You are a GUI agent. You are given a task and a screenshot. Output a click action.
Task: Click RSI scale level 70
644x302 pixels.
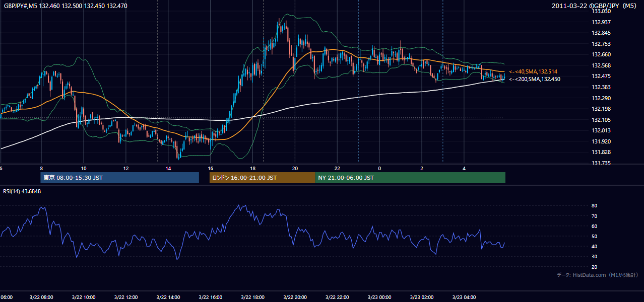point(594,216)
